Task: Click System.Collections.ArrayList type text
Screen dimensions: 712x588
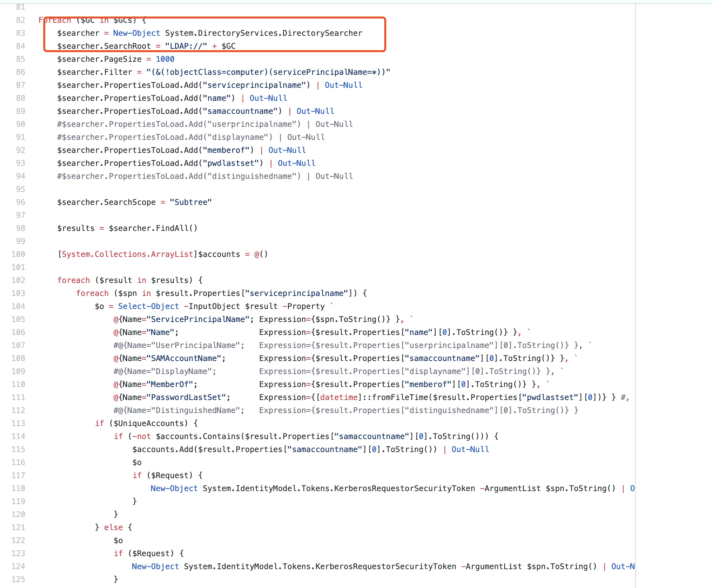Action: tap(127, 254)
